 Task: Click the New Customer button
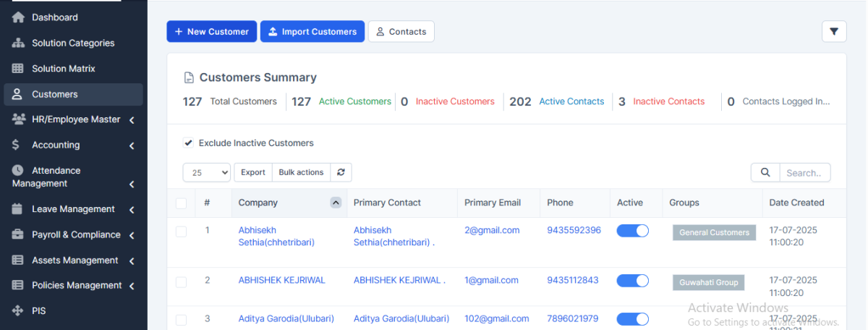pyautogui.click(x=211, y=32)
